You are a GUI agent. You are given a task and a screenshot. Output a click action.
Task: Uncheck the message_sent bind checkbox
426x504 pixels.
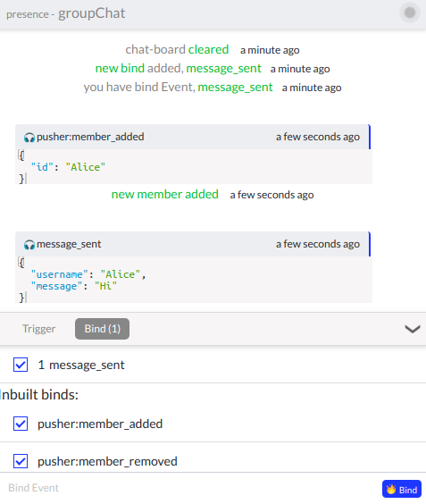tap(21, 365)
